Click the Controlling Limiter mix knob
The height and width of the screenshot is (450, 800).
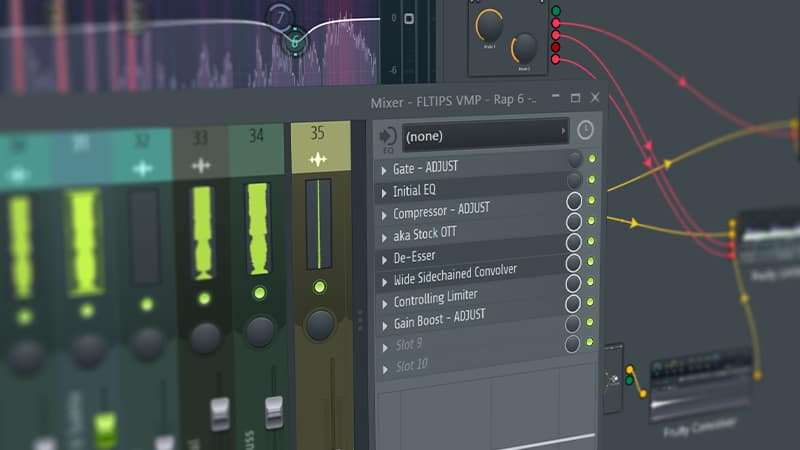573,283
